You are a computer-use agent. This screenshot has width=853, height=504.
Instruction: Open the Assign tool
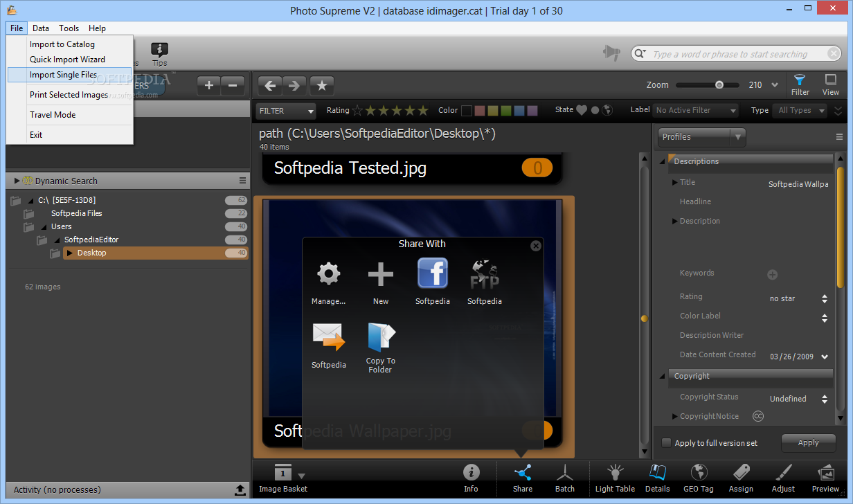(741, 478)
